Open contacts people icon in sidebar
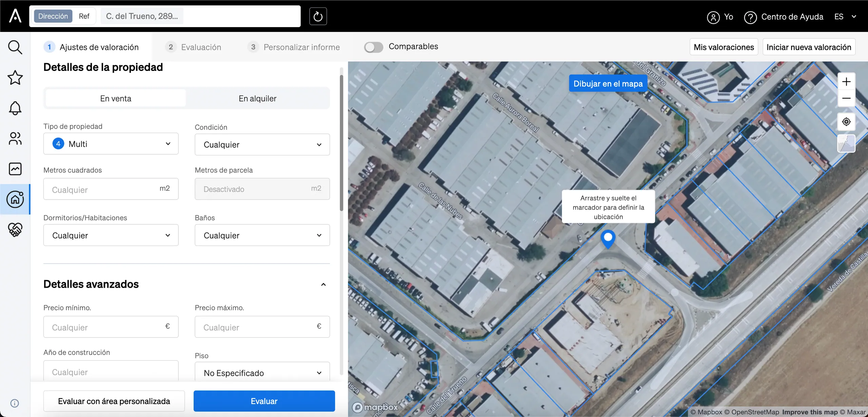 click(x=15, y=138)
